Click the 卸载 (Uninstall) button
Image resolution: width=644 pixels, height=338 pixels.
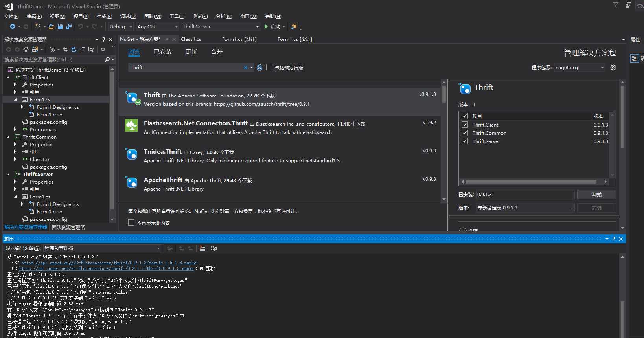[596, 195]
